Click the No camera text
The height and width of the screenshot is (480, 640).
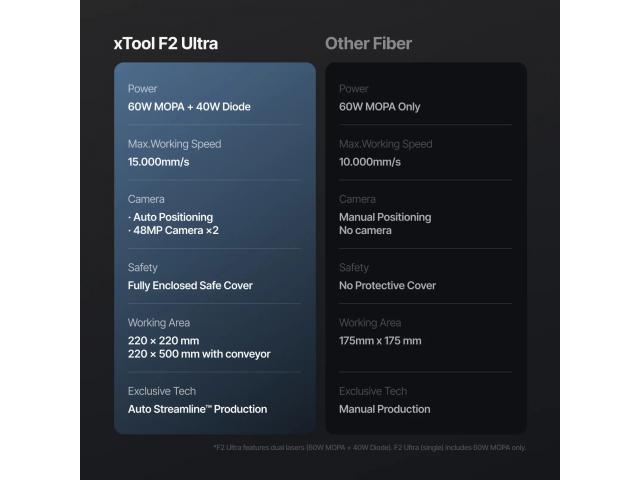click(x=365, y=231)
